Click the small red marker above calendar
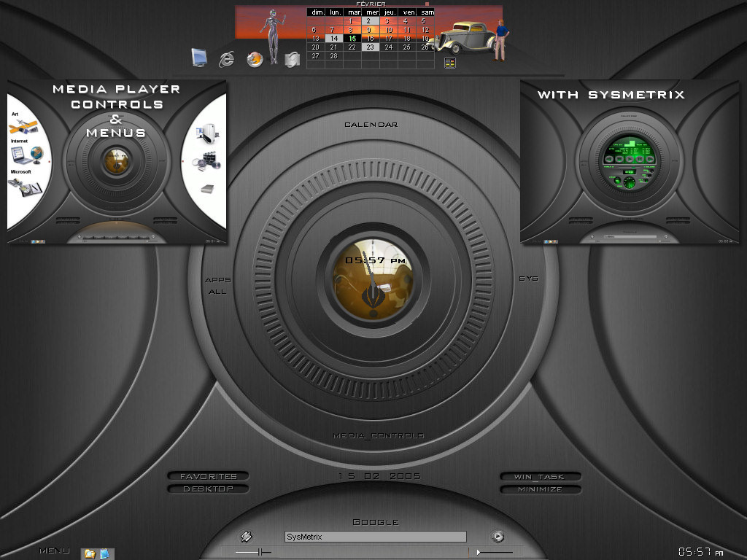The height and width of the screenshot is (560, 747). point(427,4)
